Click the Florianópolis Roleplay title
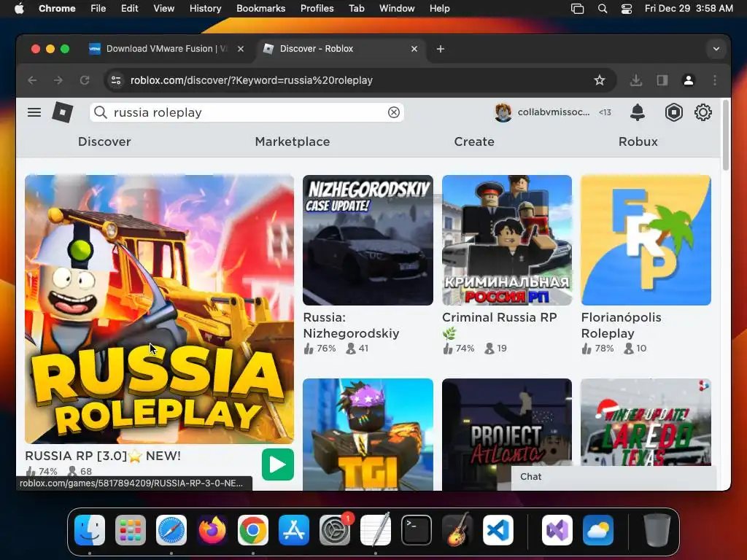The width and height of the screenshot is (747, 560). 622,325
